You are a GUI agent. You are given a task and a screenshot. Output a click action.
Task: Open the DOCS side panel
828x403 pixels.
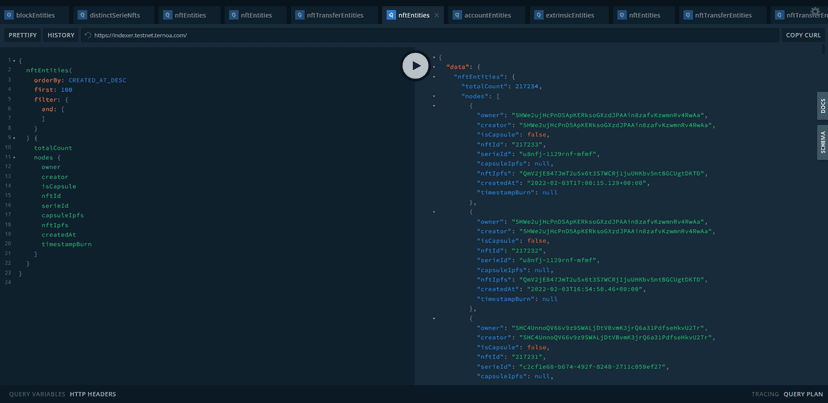822,106
